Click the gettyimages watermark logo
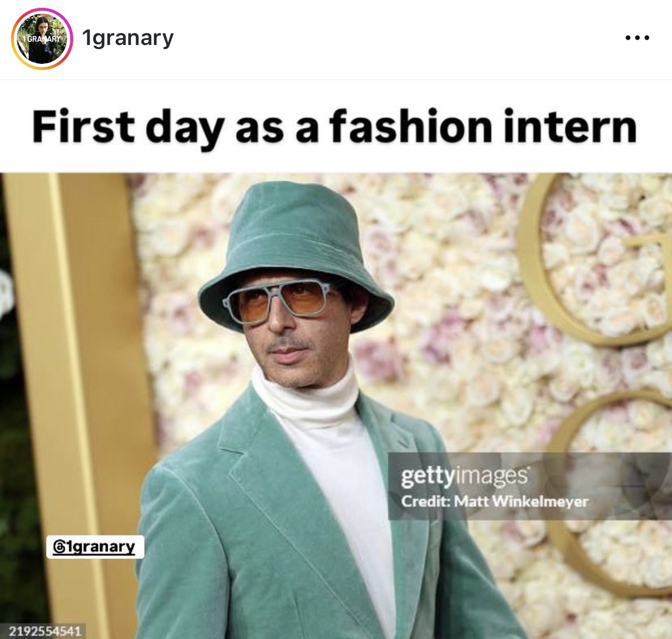This screenshot has width=672, height=639. tap(465, 476)
